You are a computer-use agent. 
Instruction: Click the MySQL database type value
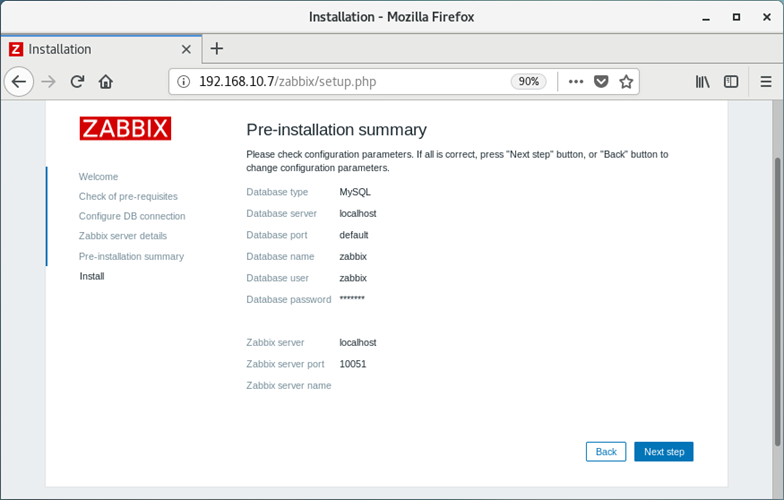pos(355,192)
